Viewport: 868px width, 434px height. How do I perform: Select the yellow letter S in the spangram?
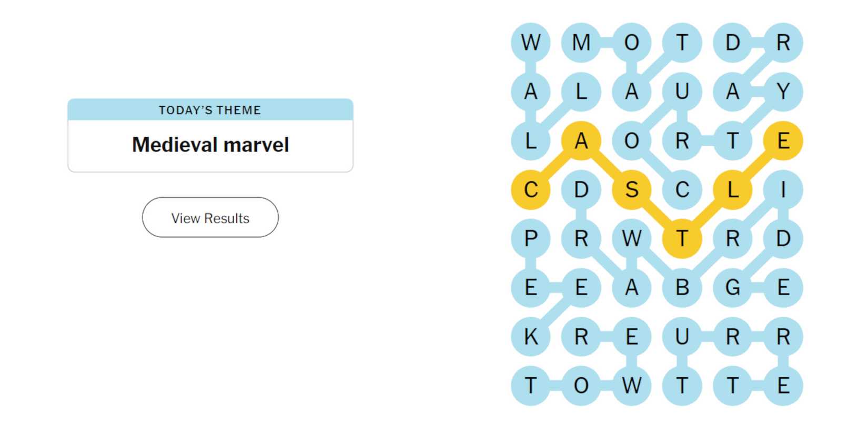click(x=632, y=190)
